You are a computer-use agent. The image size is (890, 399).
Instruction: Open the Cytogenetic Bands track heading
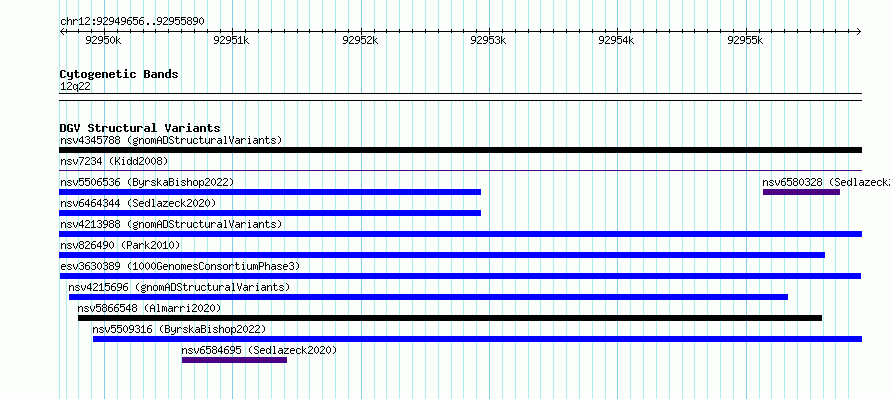(119, 74)
